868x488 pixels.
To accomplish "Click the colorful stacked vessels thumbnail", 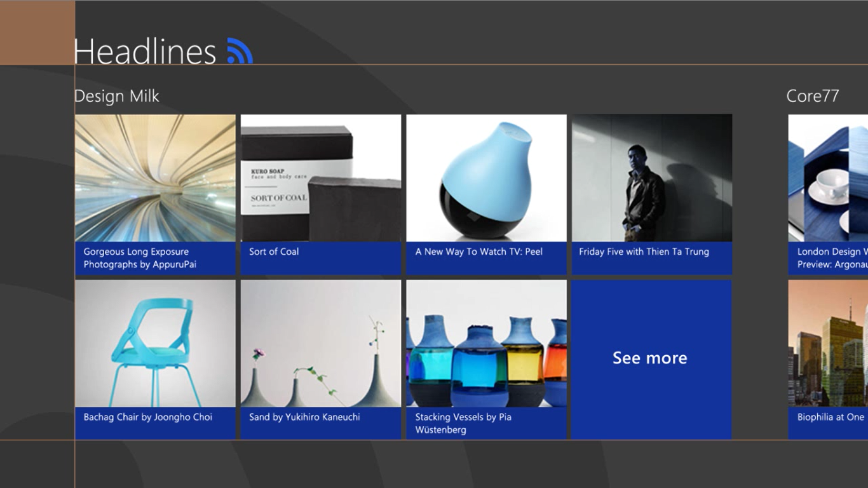I will [485, 343].
